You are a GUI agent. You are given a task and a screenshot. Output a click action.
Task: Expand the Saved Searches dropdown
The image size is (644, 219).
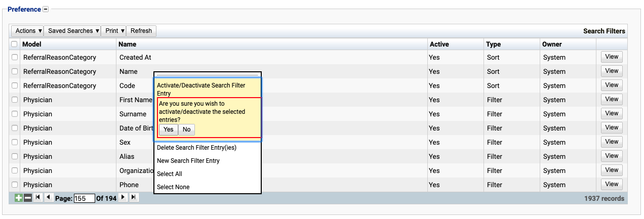pyautogui.click(x=72, y=31)
